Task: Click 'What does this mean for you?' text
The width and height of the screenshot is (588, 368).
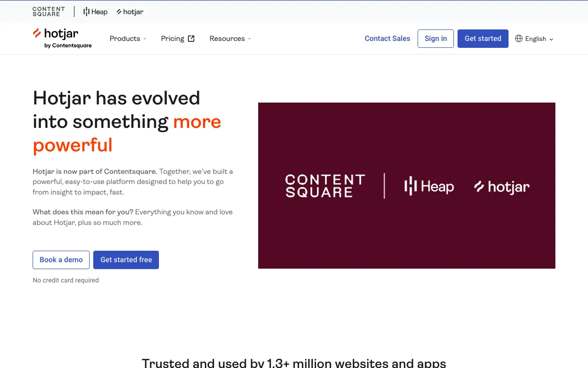Action: (x=83, y=212)
